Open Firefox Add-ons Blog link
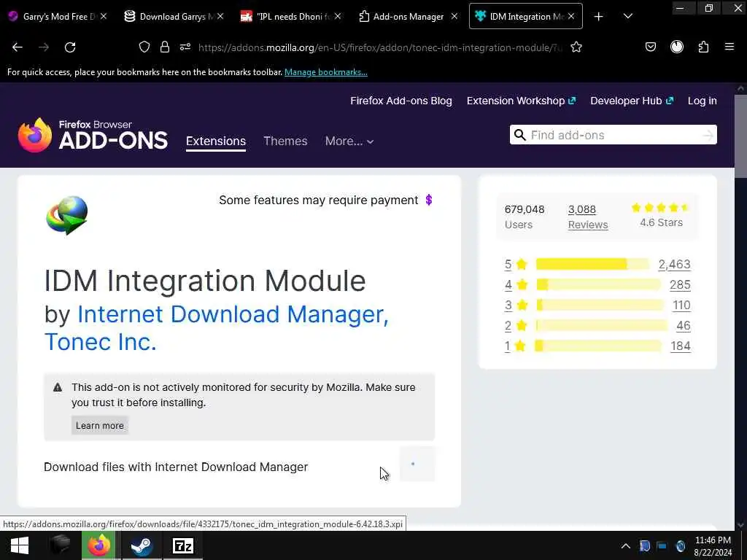The image size is (747, 560). point(401,101)
